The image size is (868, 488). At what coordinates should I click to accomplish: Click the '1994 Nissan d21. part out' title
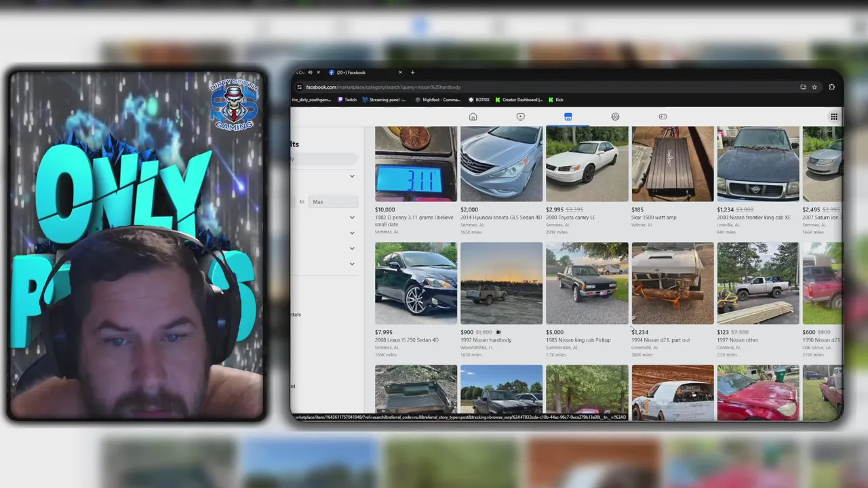coord(660,340)
